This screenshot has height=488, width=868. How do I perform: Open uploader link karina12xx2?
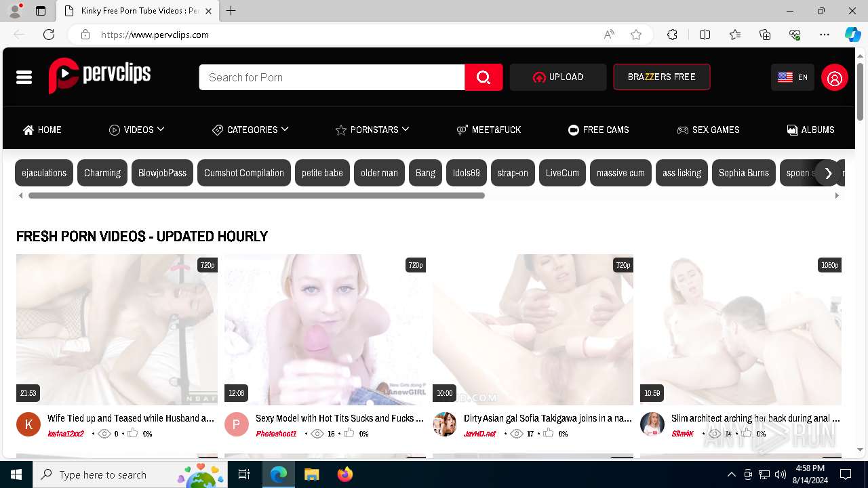[66, 434]
